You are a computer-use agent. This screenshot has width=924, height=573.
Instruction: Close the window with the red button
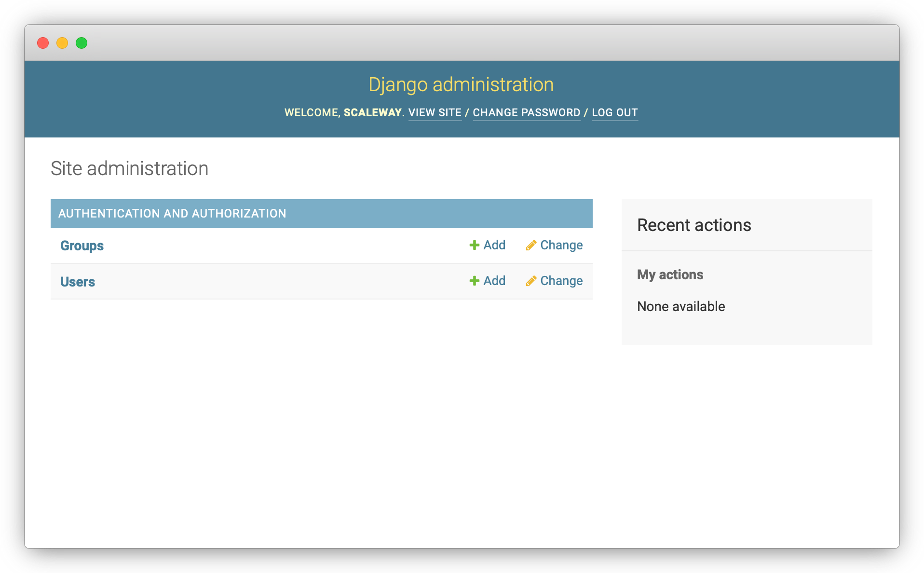coord(43,43)
